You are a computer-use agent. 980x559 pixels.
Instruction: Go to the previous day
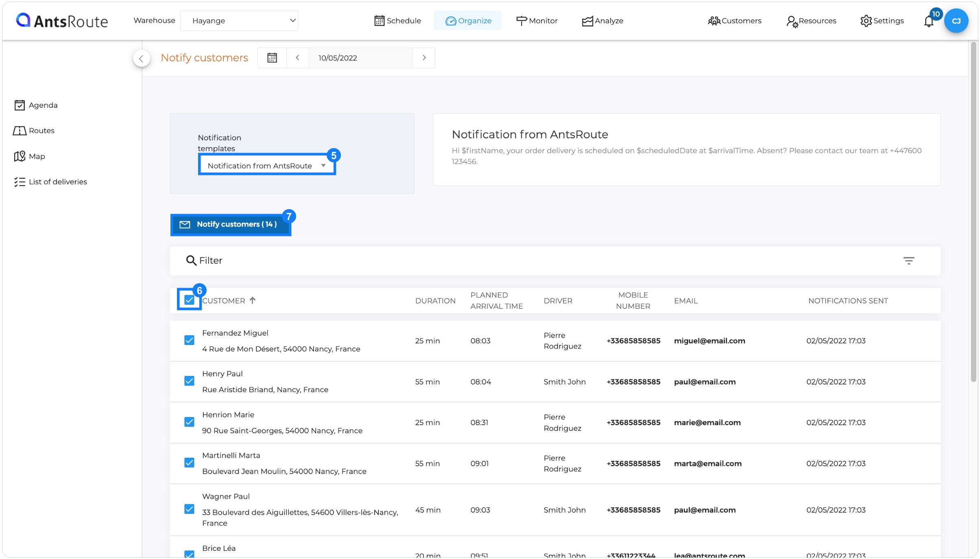pos(297,58)
